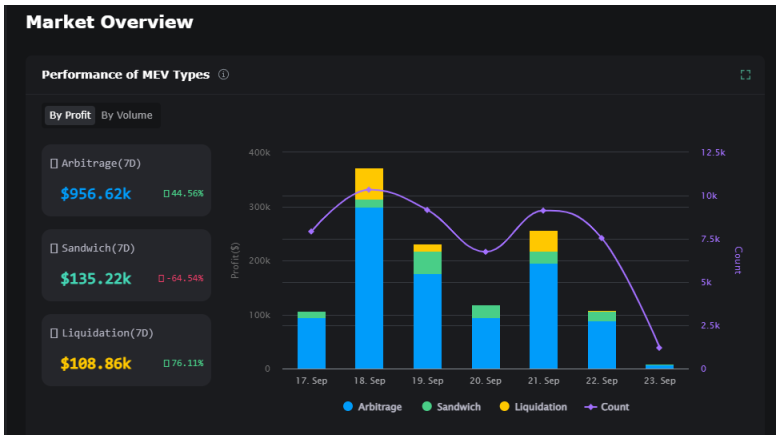Click the icon before Arbitrage(7D) label
The height and width of the screenshot is (441, 783).
point(54,164)
